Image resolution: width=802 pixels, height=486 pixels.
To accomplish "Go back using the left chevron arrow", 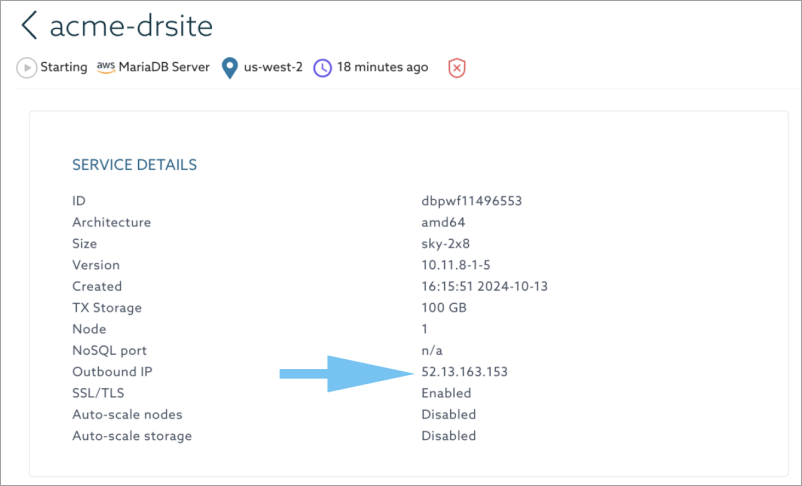I will coord(29,25).
